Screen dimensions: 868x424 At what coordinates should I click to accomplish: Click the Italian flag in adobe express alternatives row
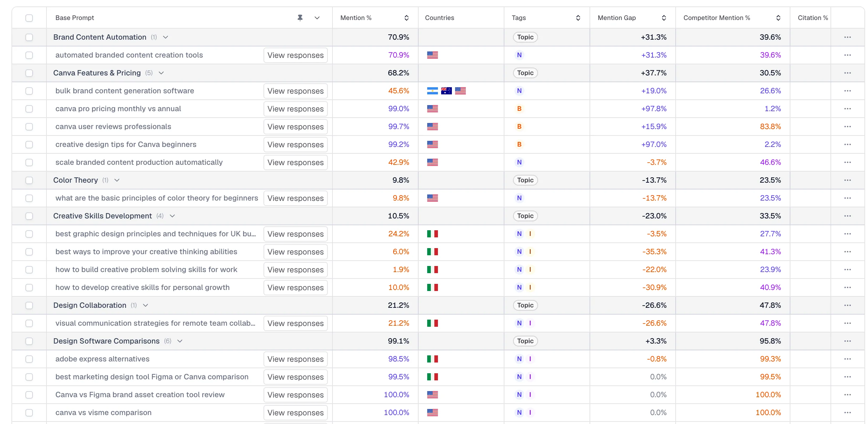click(433, 359)
